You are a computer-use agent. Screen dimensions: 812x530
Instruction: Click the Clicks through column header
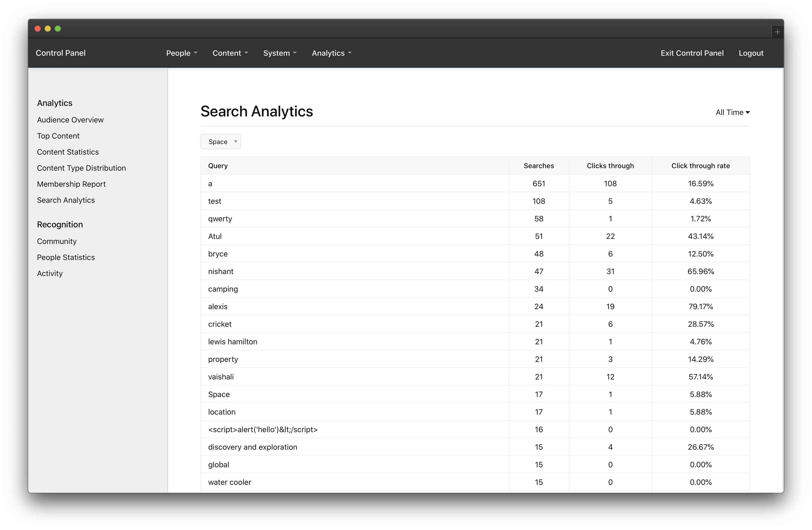pos(610,166)
